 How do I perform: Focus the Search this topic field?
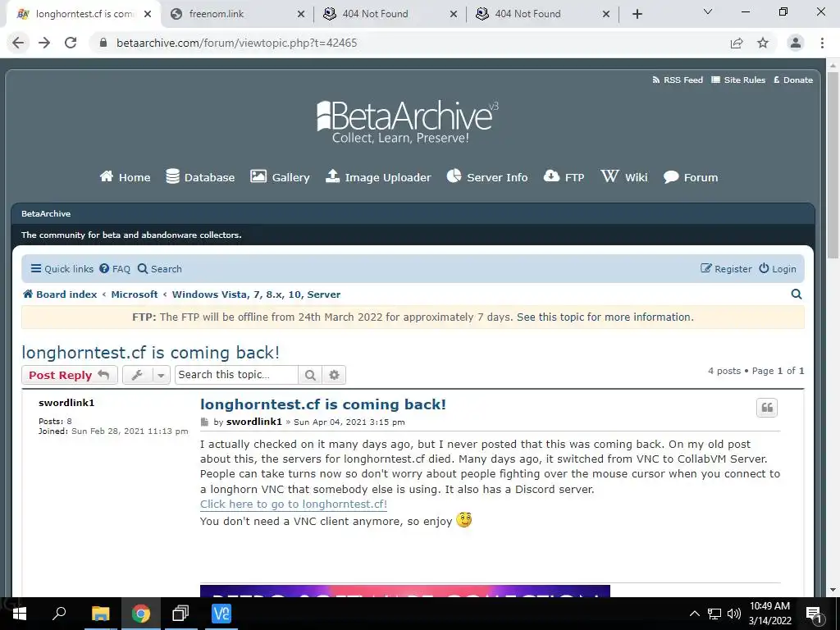pyautogui.click(x=236, y=374)
